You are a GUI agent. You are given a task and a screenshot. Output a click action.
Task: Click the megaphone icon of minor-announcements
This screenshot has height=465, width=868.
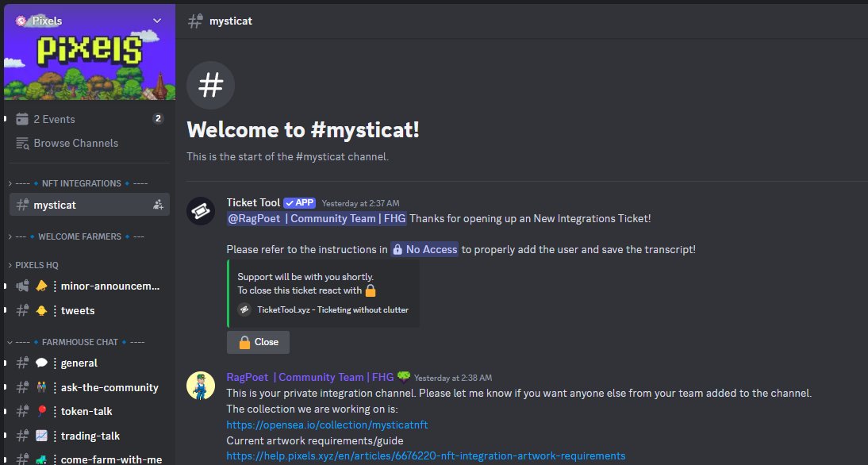[x=22, y=286]
